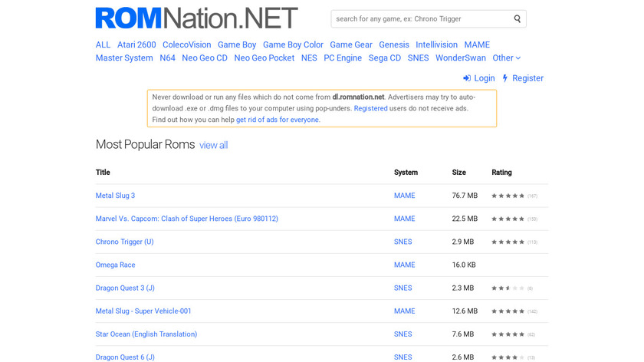
Task: Click SNES system in Dragon Quest 3 row
Action: point(403,288)
